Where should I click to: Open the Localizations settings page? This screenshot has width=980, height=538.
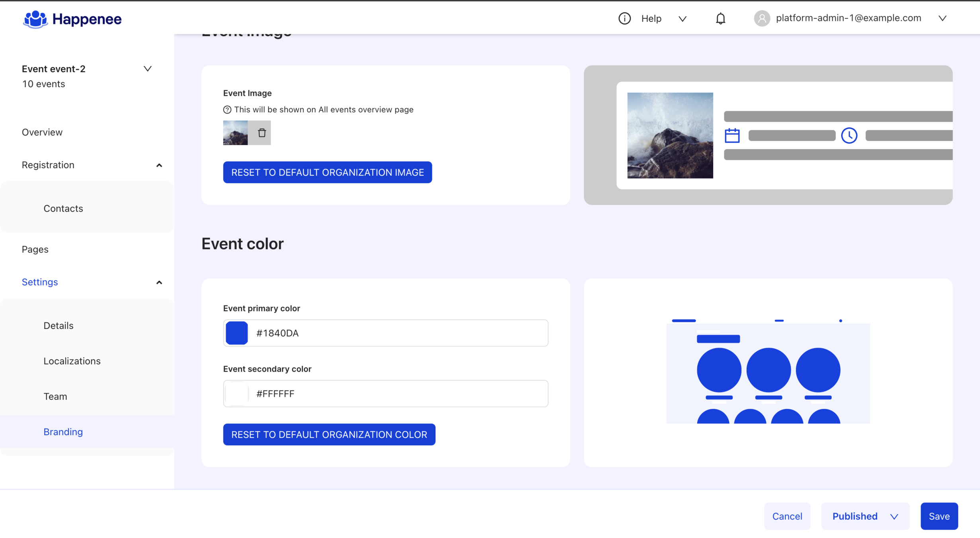(x=72, y=361)
